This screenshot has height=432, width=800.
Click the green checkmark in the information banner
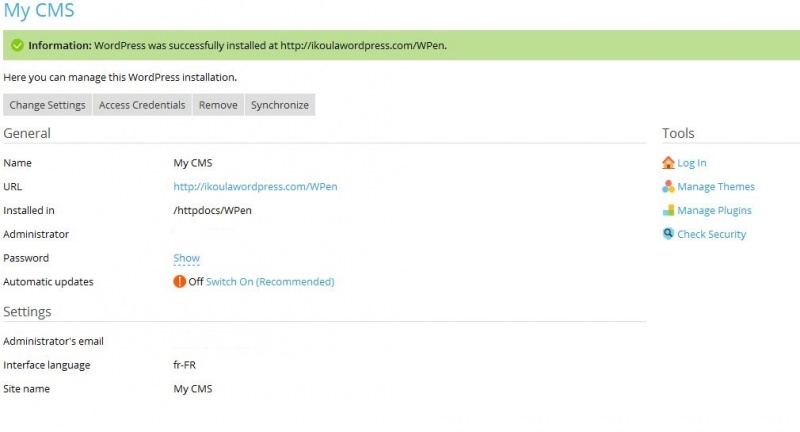(17, 46)
